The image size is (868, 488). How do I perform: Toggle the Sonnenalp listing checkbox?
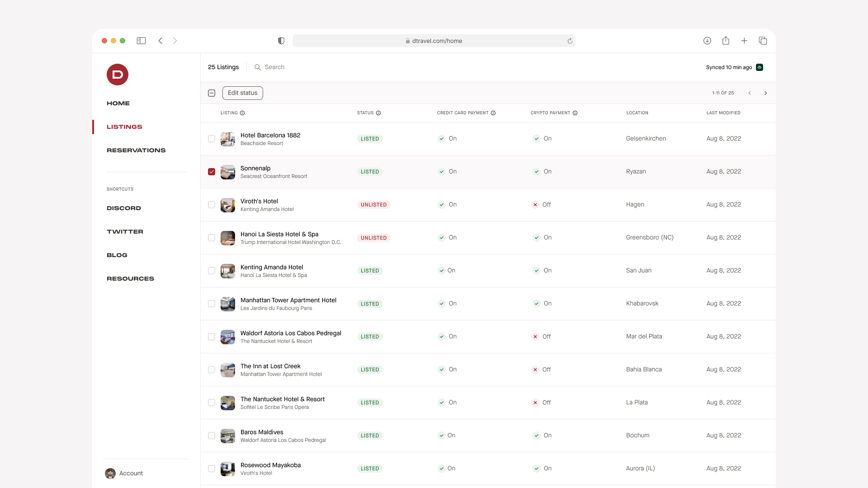point(212,172)
